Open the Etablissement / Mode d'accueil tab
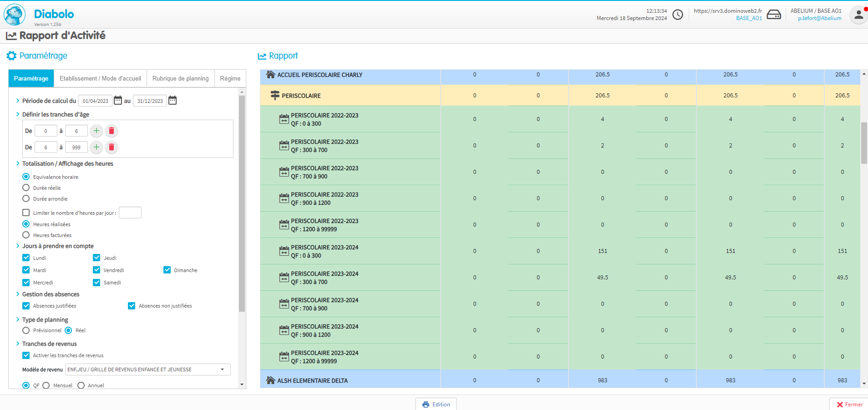The image size is (868, 410). [100, 78]
